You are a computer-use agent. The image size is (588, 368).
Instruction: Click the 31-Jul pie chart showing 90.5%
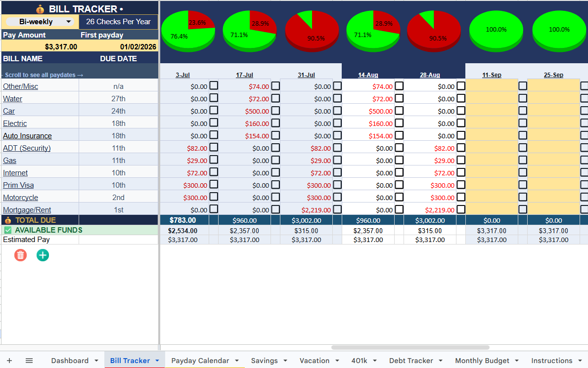point(312,31)
